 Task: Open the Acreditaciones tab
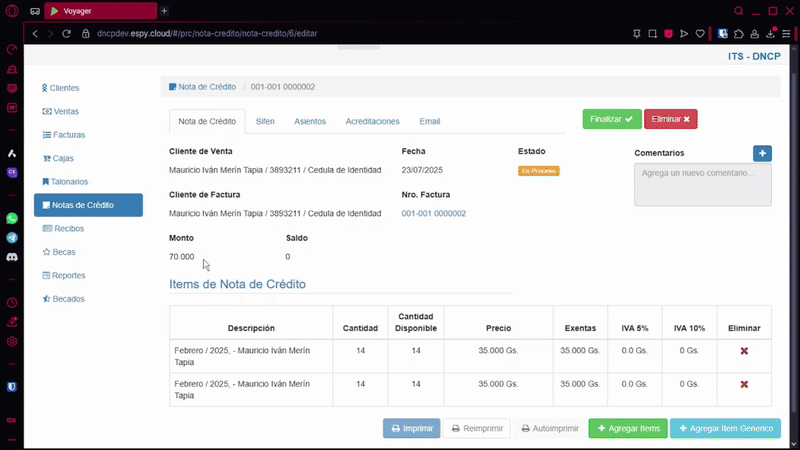pos(372,121)
